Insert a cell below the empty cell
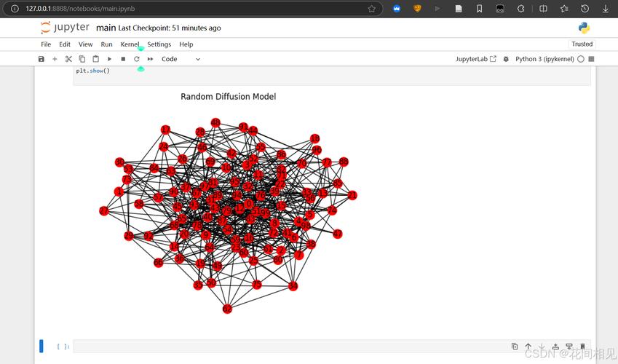Image resolution: width=618 pixels, height=364 pixels. [569, 347]
